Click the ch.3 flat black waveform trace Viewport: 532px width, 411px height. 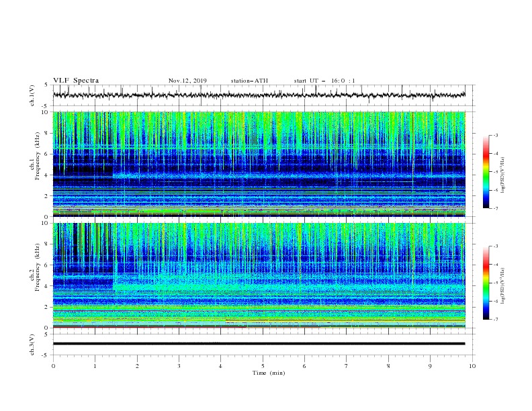tap(259, 344)
